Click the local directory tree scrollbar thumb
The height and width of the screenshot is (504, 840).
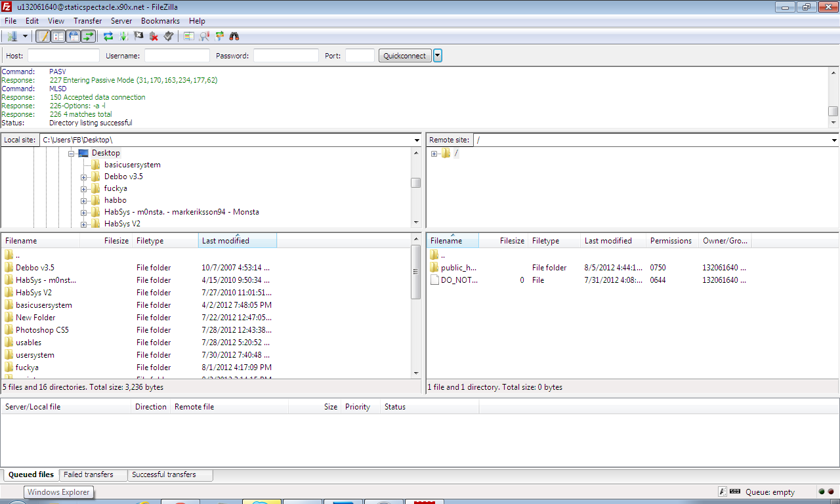click(x=416, y=182)
